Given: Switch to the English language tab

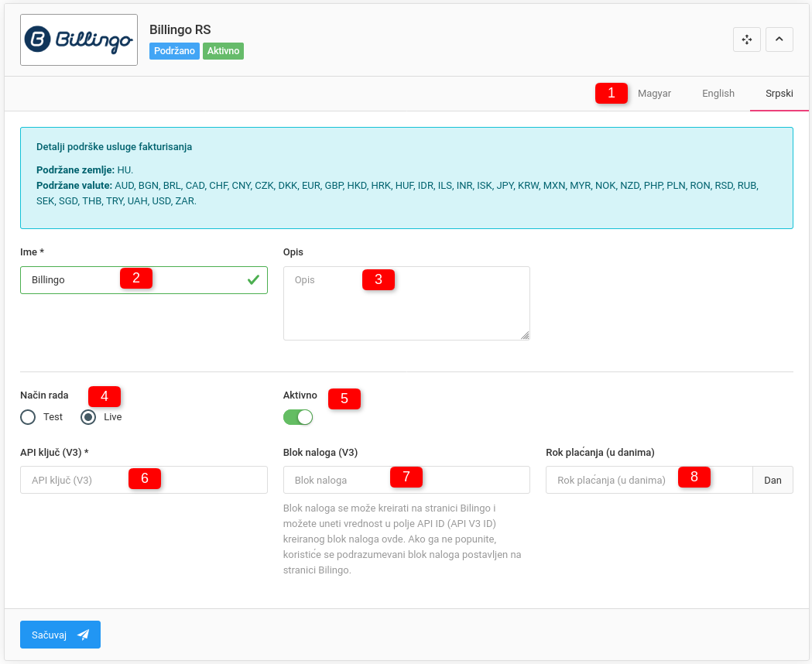Looking at the screenshot, I should coord(718,94).
